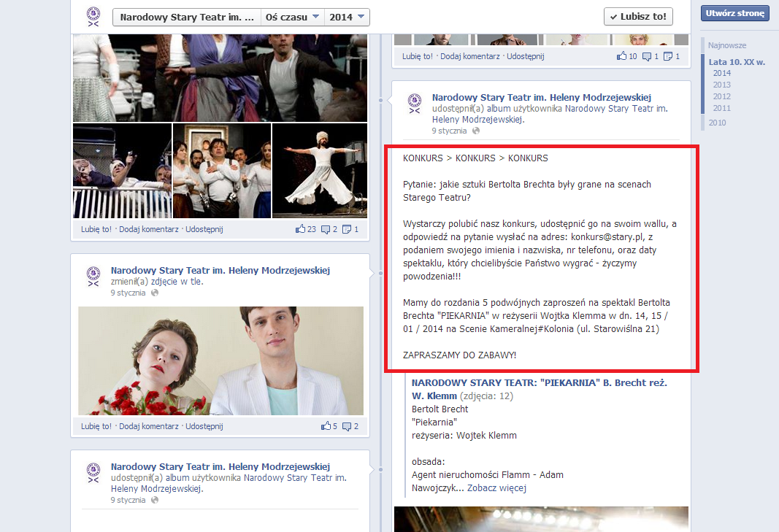Screen dimensions: 779x532
Task: Click Lubię to! on post with 10 likes
Action: [x=418, y=57]
